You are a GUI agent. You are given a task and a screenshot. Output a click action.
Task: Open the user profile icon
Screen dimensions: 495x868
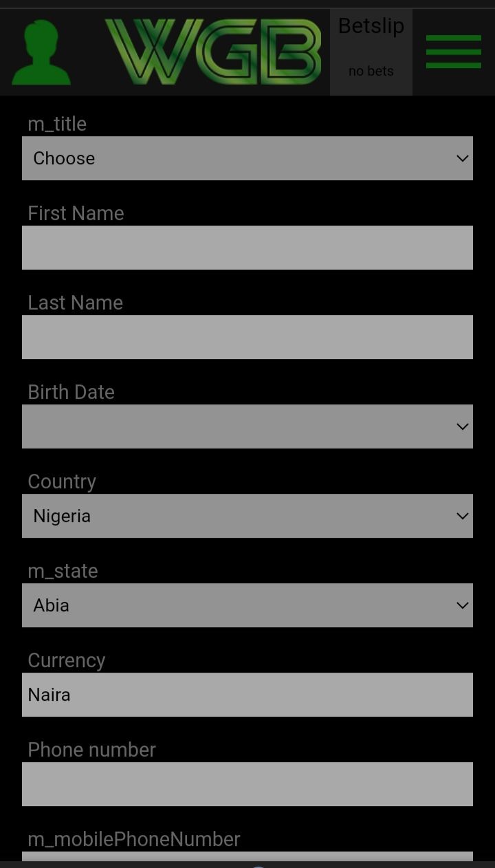[41, 53]
